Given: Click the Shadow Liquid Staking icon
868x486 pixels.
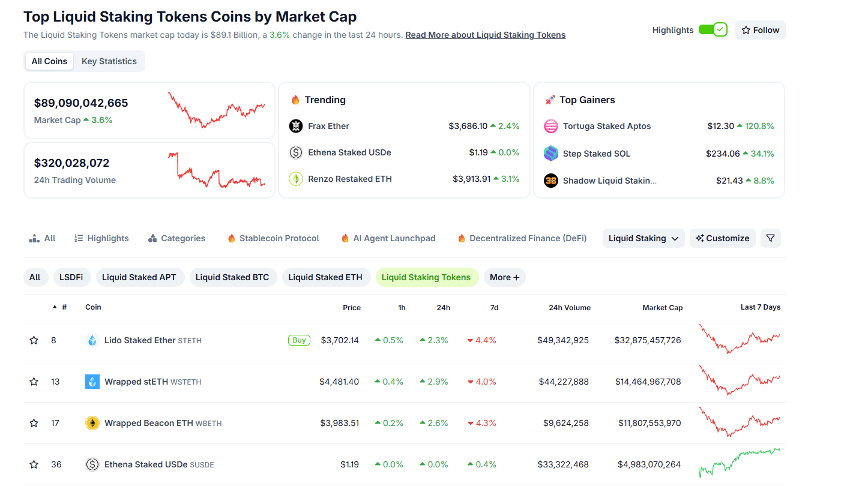Looking at the screenshot, I should (551, 180).
